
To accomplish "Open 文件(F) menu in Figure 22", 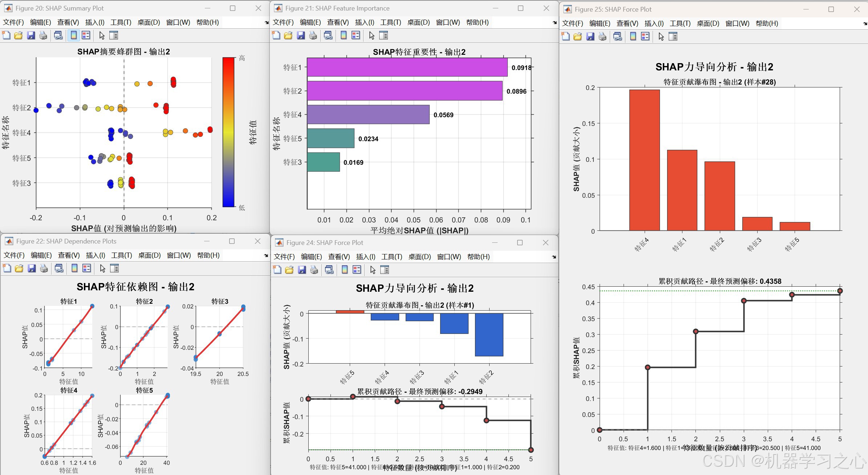I will pyautogui.click(x=14, y=255).
